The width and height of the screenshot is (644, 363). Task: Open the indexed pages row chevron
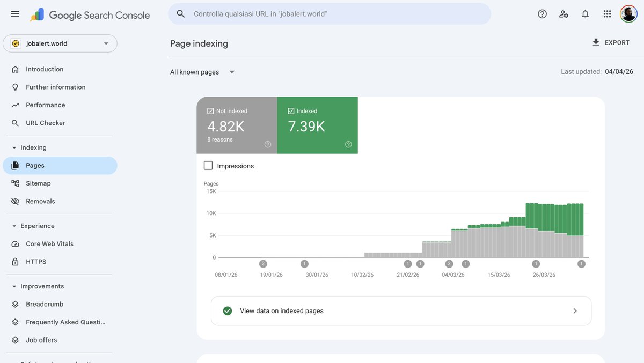575,311
